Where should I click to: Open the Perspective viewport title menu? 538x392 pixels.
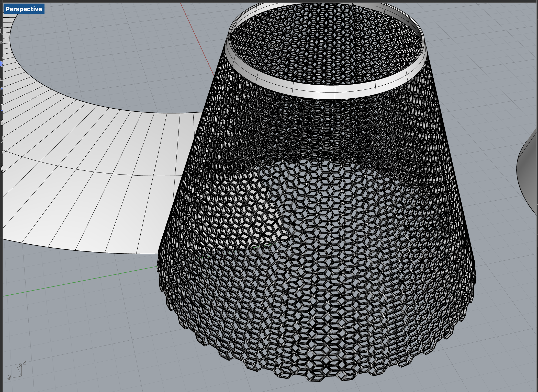tap(24, 9)
